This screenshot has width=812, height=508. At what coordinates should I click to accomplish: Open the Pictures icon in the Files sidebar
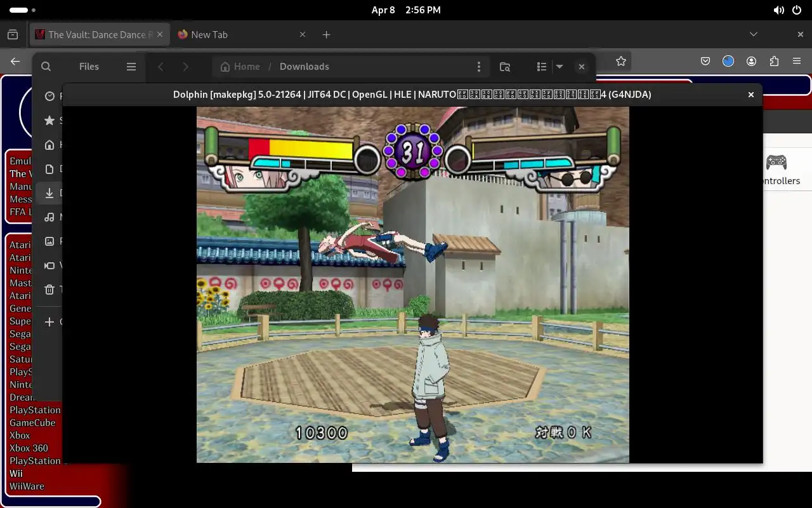click(x=49, y=241)
